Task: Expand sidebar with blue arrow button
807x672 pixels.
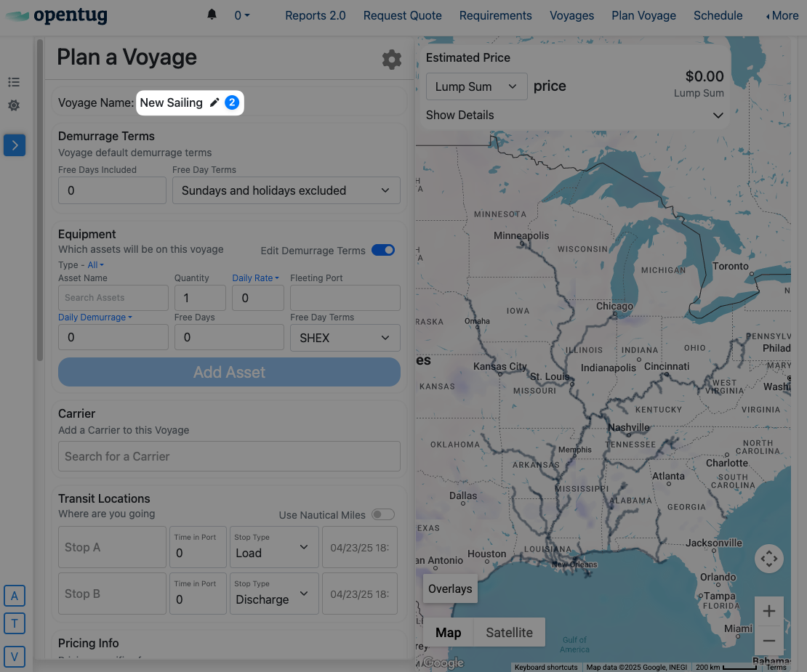Action: click(15, 145)
